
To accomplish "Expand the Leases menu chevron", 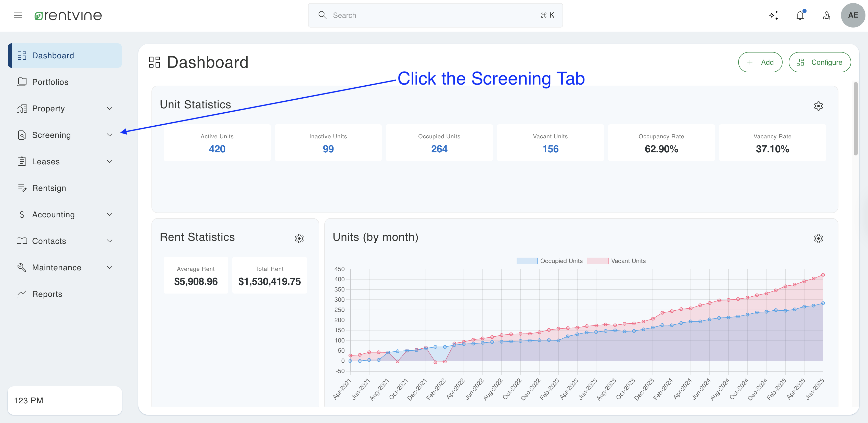I will (109, 161).
